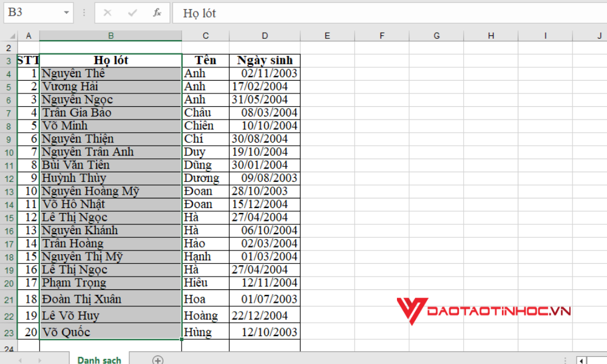Select column header D
The image size is (607, 364).
pyautogui.click(x=265, y=35)
